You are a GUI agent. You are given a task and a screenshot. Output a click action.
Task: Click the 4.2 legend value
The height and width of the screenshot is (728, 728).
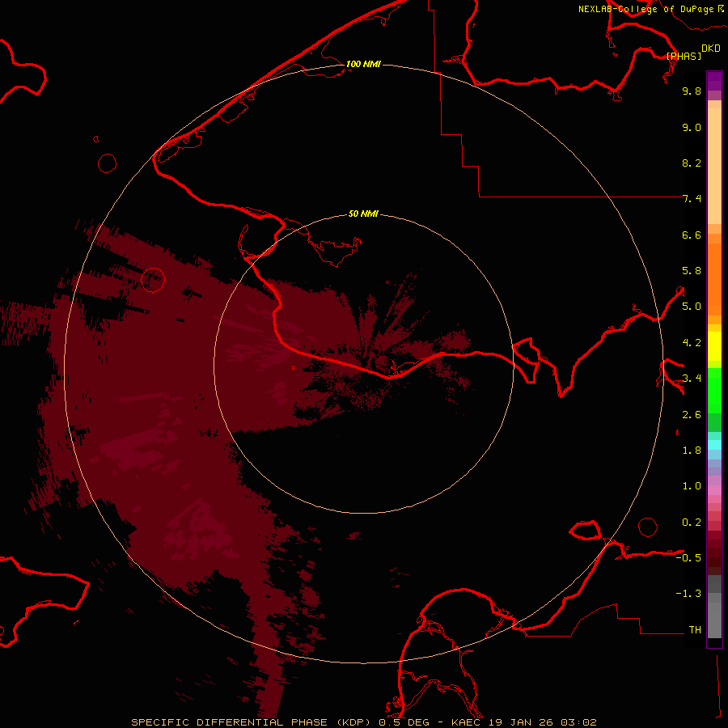pos(692,343)
